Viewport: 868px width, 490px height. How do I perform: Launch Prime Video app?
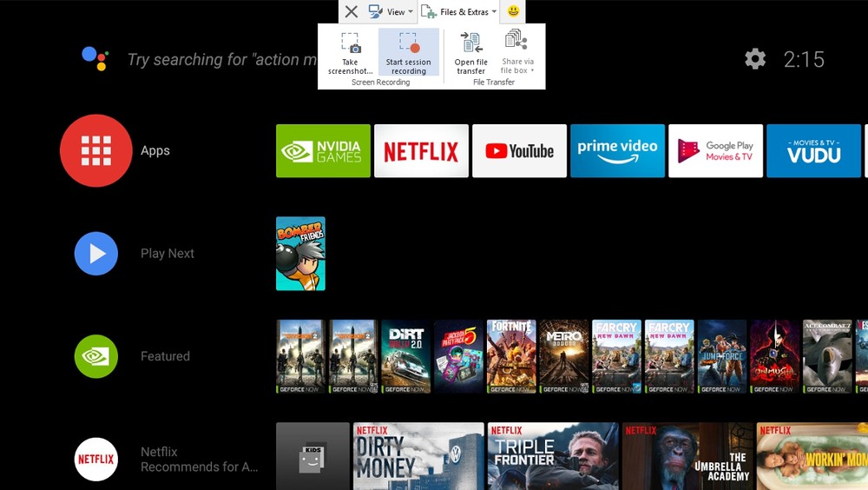click(618, 151)
